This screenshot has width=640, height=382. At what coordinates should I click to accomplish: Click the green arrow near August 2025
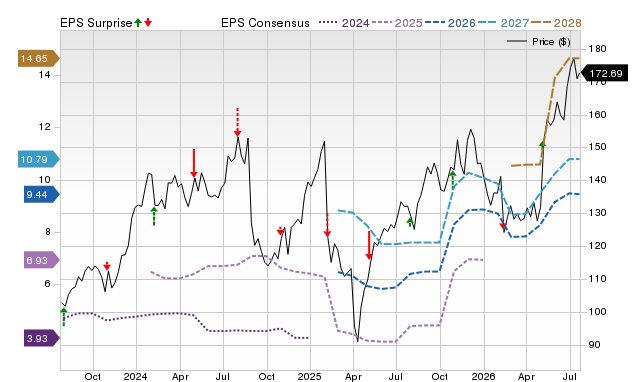(x=410, y=222)
